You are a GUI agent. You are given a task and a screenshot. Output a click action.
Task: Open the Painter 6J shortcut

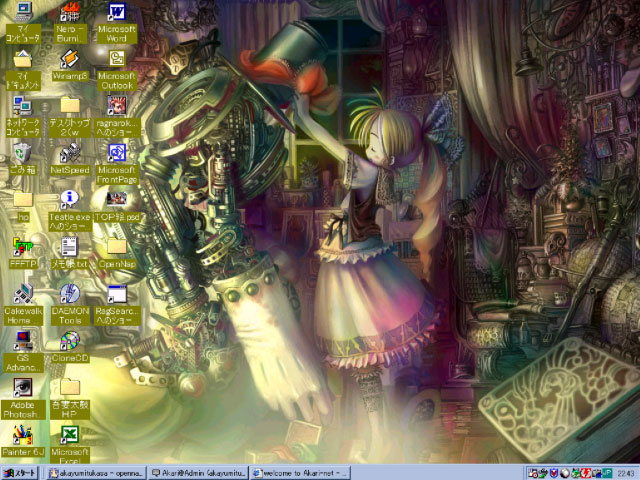[x=22, y=436]
